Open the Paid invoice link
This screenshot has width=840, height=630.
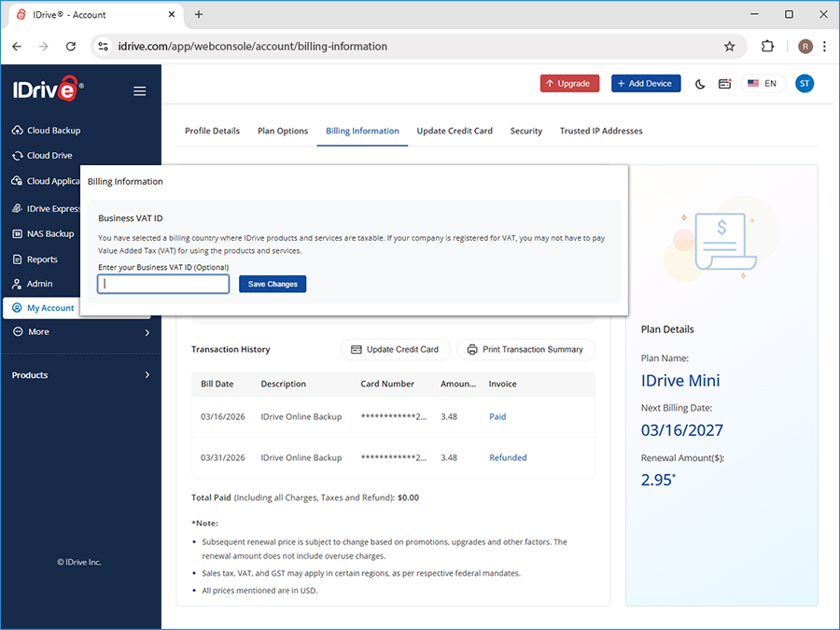pos(497,417)
